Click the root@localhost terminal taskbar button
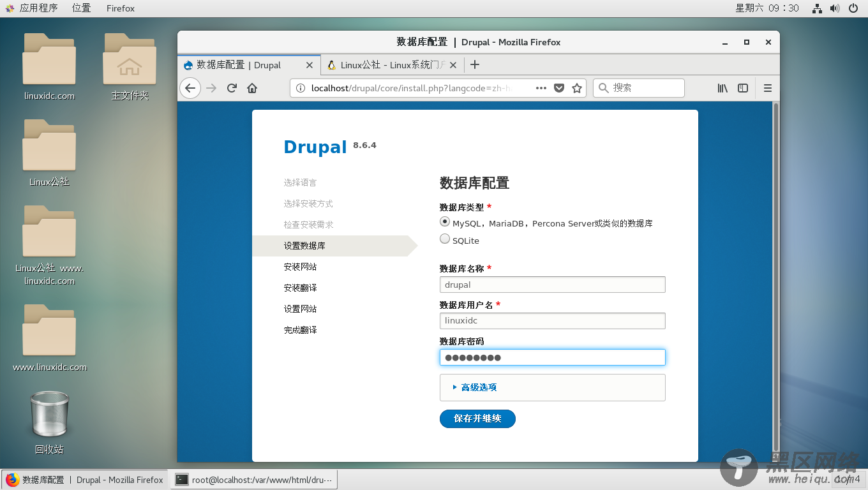 pos(254,480)
